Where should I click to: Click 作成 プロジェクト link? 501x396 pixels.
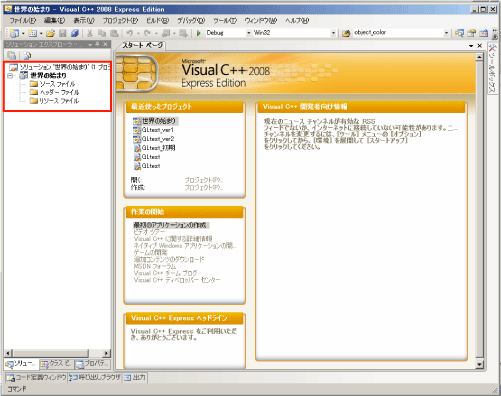point(204,188)
